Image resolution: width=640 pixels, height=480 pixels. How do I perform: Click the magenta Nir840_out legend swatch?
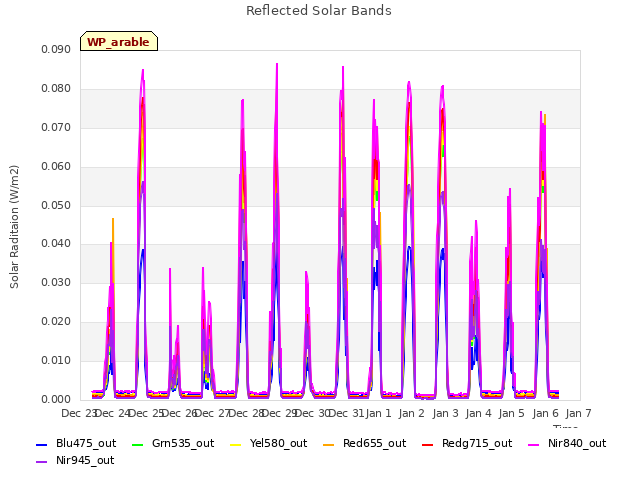click(533, 444)
